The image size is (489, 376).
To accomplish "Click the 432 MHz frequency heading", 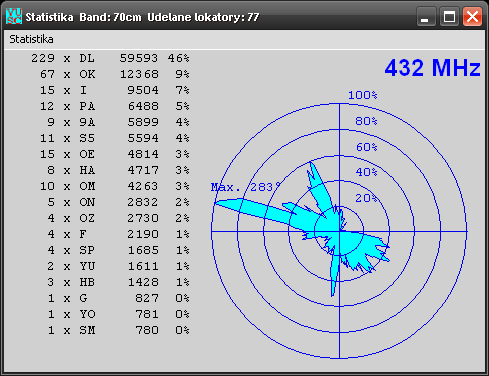I will [x=432, y=68].
